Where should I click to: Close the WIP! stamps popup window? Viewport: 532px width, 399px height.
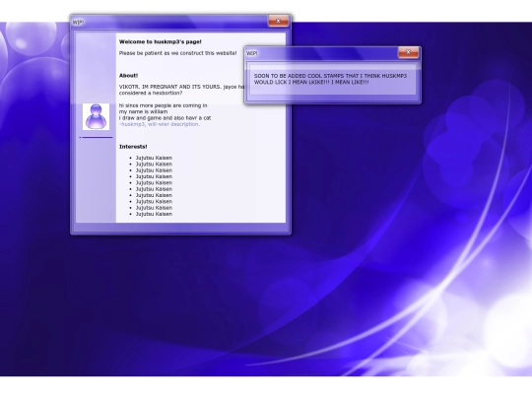(408, 52)
